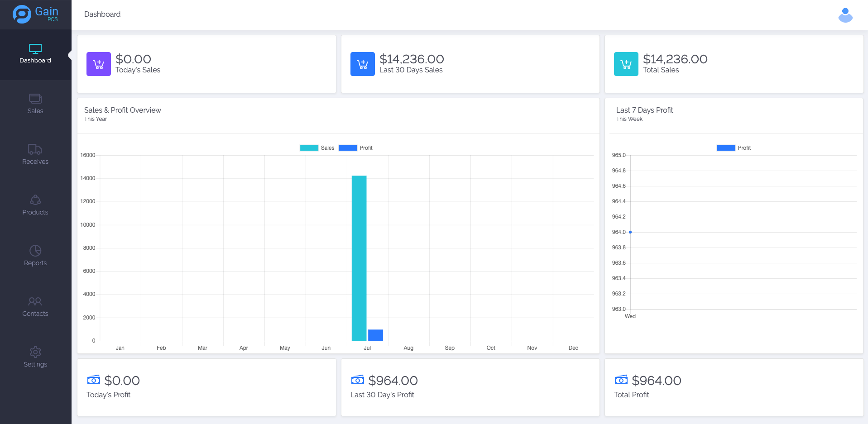The width and height of the screenshot is (868, 424).
Task: Click the Total Profit label
Action: tap(632, 395)
